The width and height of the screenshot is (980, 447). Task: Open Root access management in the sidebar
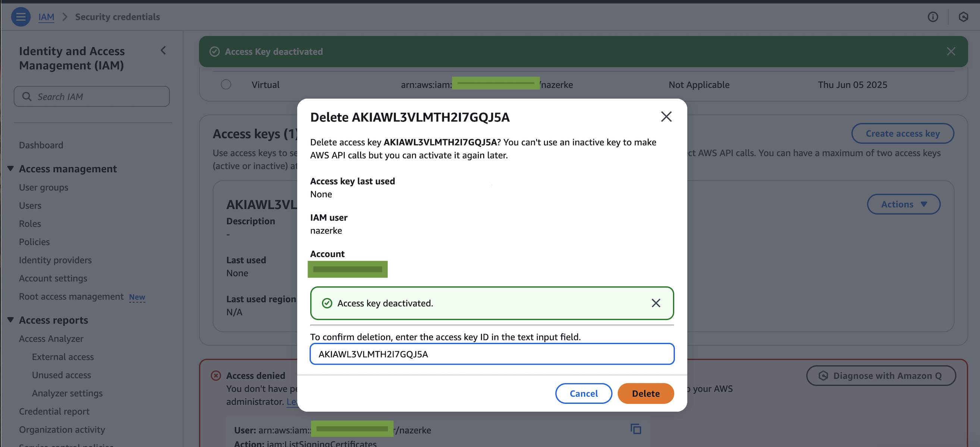coord(71,297)
